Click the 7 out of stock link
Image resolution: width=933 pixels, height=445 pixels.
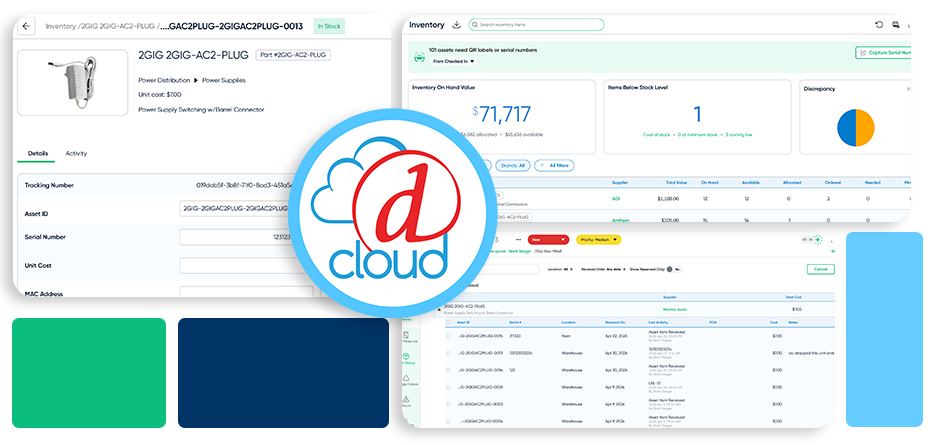point(656,135)
